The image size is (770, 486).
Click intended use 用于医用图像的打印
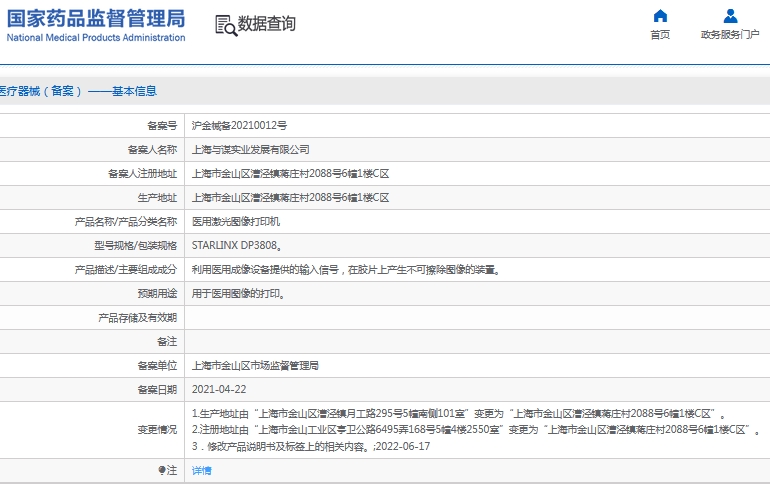tap(238, 294)
